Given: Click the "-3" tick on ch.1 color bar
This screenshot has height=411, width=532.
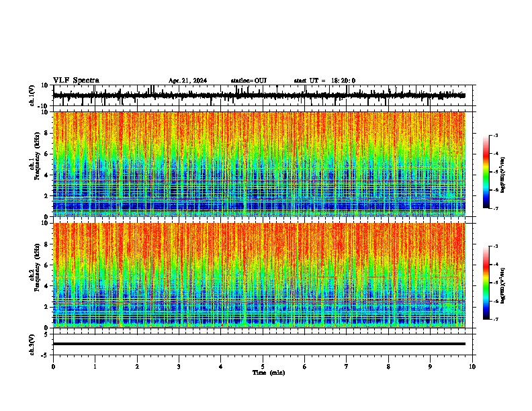Looking at the screenshot, I should coord(496,136).
